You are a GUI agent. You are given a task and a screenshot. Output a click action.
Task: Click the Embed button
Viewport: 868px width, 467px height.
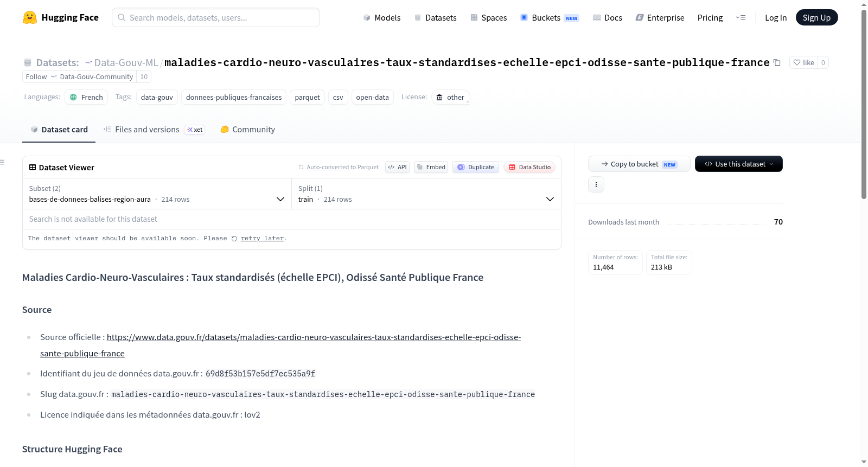[431, 167]
